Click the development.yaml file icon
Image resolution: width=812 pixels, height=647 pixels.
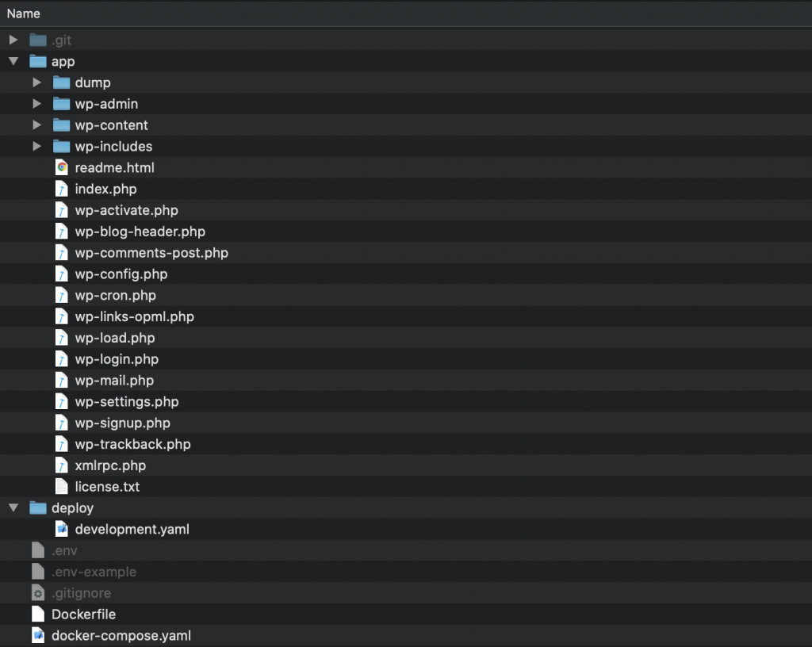pyautogui.click(x=62, y=529)
